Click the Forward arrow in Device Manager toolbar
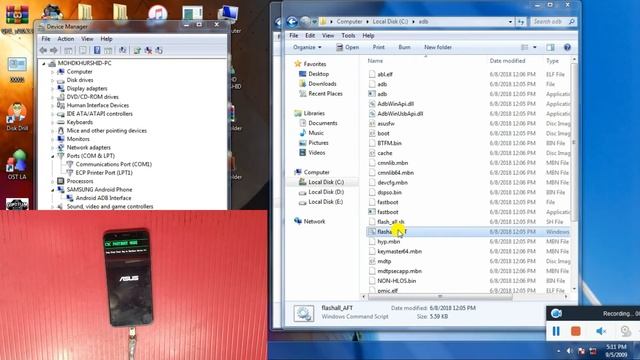This screenshot has height=360, width=640. click(x=53, y=50)
